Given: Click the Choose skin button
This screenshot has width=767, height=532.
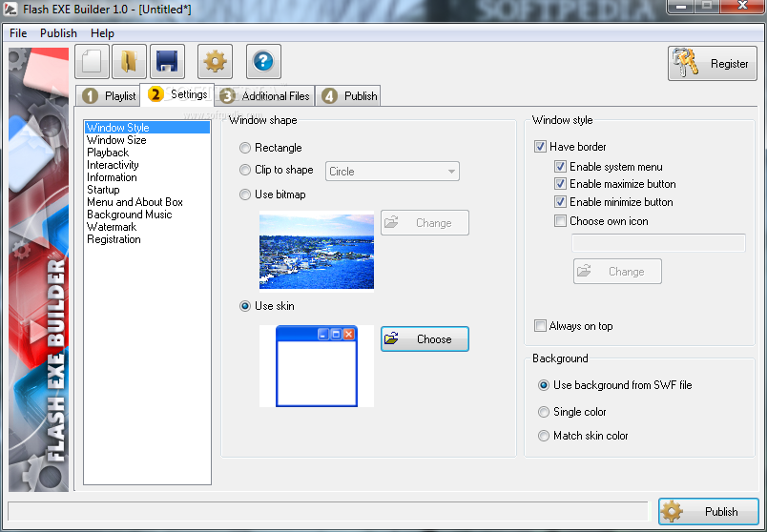Looking at the screenshot, I should 425,338.
